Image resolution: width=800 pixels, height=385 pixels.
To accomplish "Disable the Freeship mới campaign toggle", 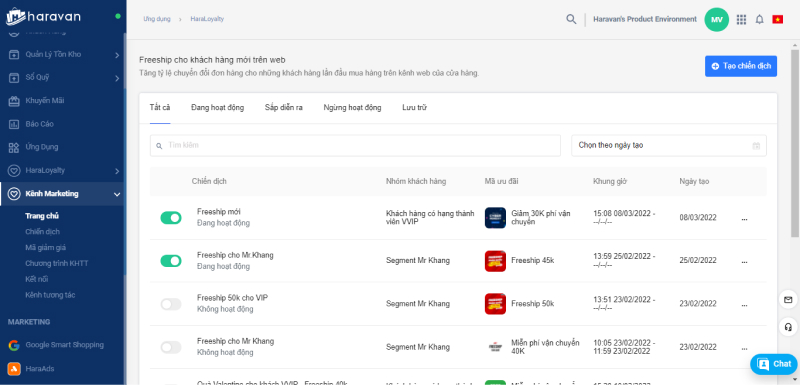I will pos(171,218).
